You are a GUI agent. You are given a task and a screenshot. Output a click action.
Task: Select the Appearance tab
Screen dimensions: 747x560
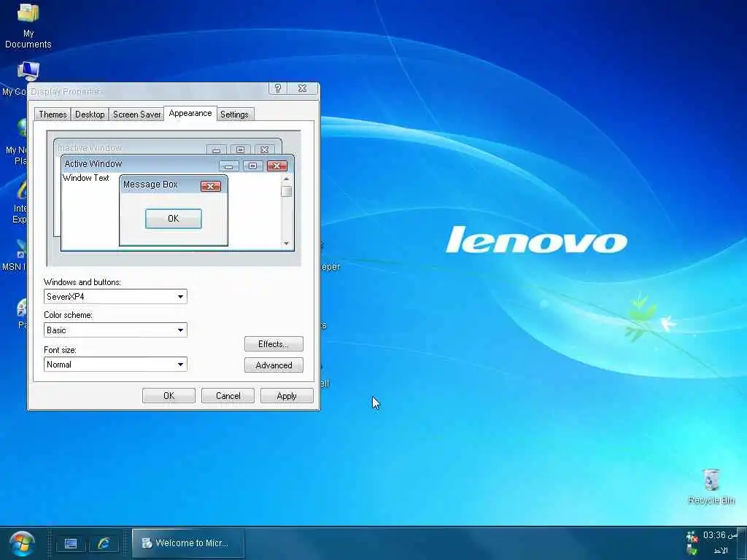pyautogui.click(x=190, y=113)
